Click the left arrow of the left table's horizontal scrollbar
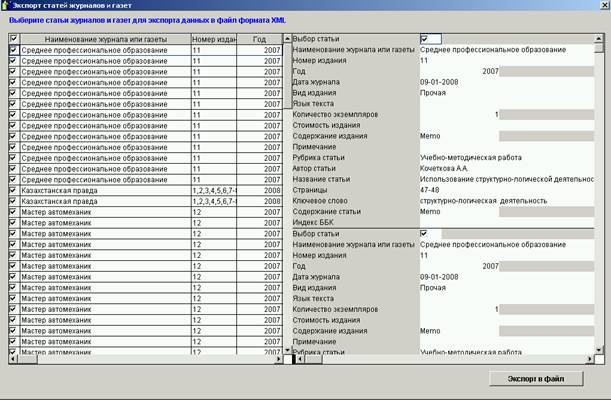 pos(13,359)
